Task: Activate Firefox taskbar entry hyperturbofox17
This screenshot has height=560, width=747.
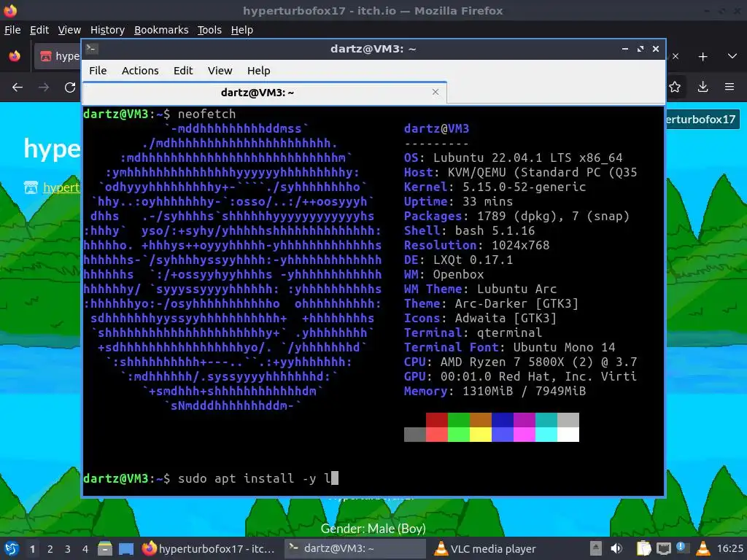Action: click(x=209, y=548)
